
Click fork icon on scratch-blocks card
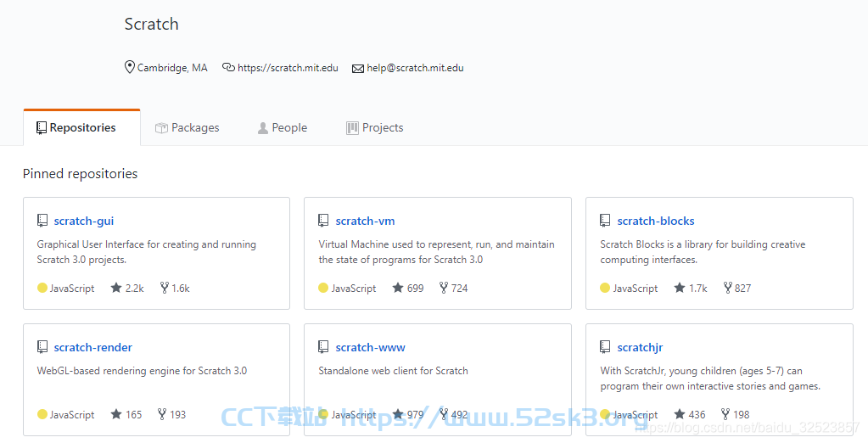pos(728,288)
